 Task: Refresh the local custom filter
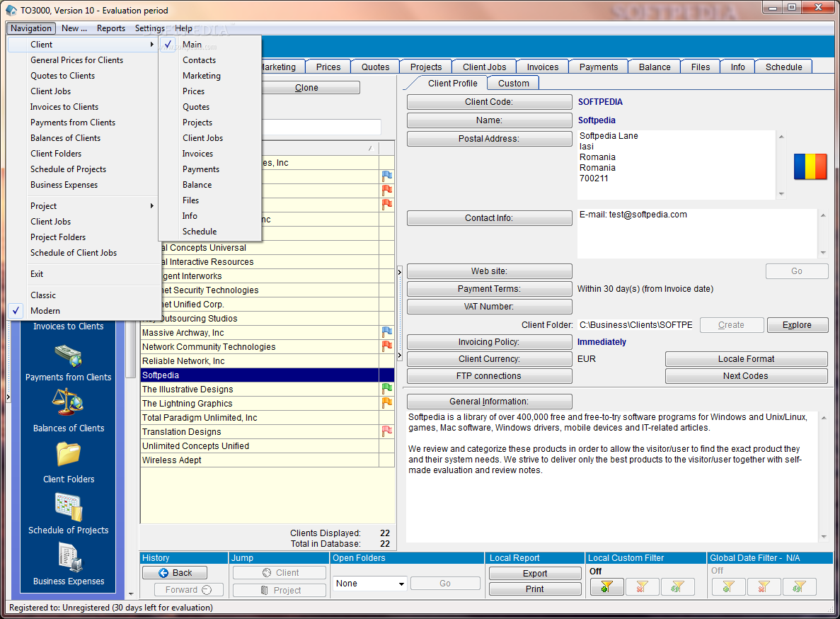click(677, 587)
